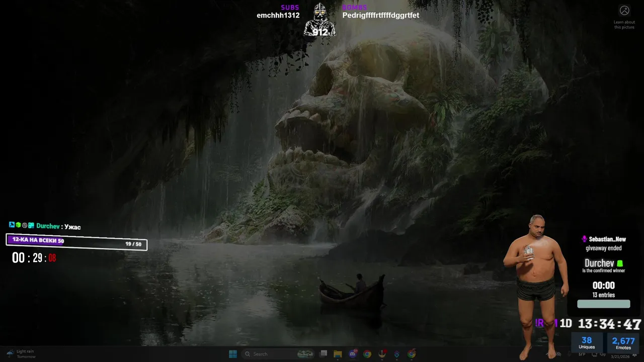Screen dimensions: 644x362
Task: Open File Explorer from the taskbar
Action: point(338,354)
